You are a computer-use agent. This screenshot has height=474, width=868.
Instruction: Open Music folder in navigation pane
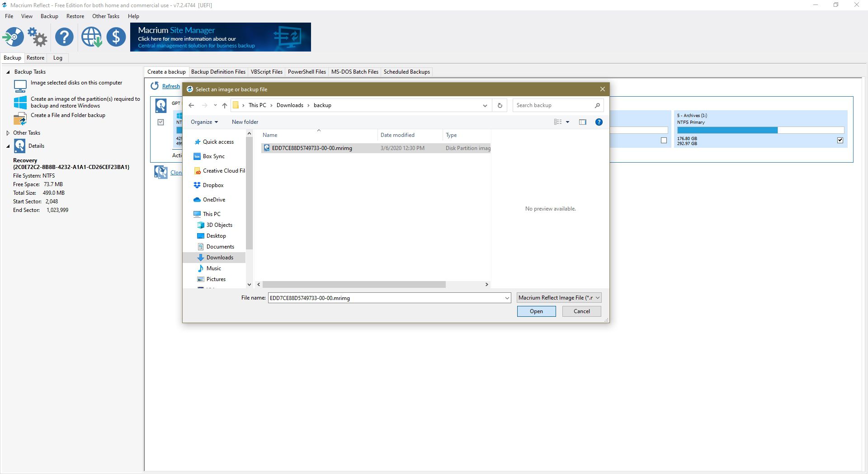[213, 268]
